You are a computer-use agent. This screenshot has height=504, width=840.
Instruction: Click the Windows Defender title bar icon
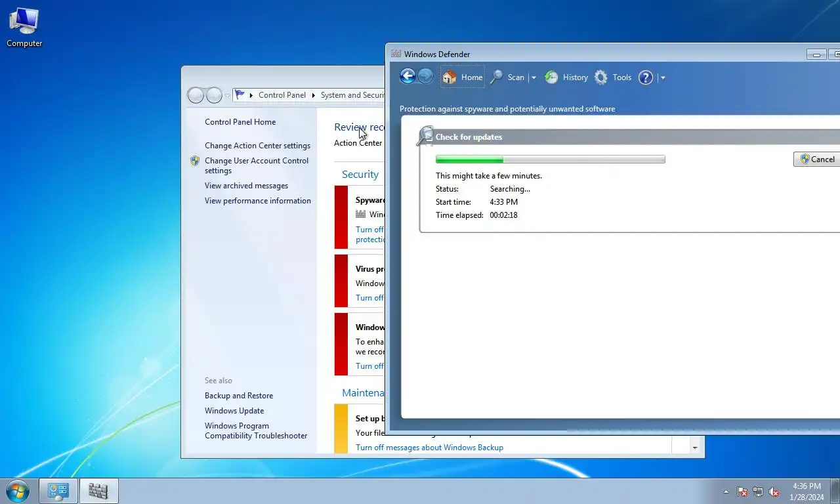396,54
